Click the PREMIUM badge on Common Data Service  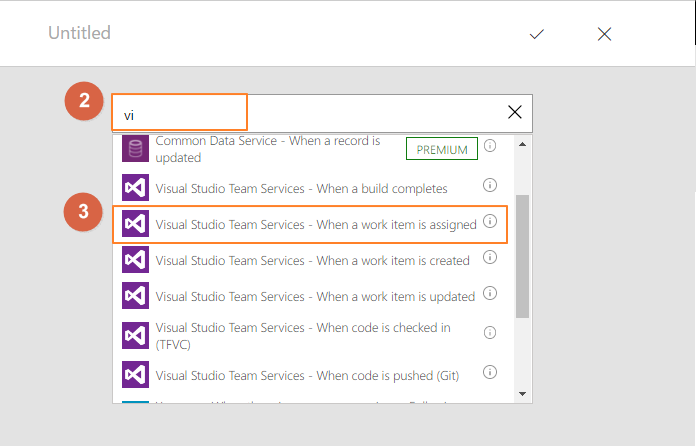click(441, 149)
